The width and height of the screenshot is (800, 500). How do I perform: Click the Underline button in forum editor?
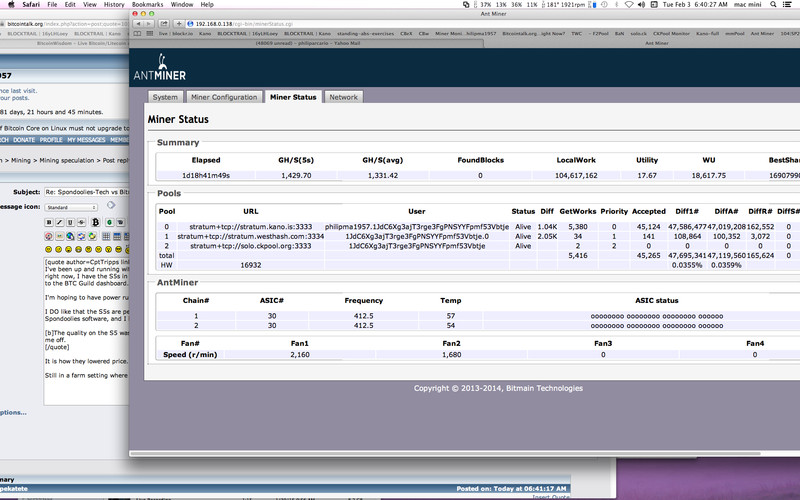point(70,222)
